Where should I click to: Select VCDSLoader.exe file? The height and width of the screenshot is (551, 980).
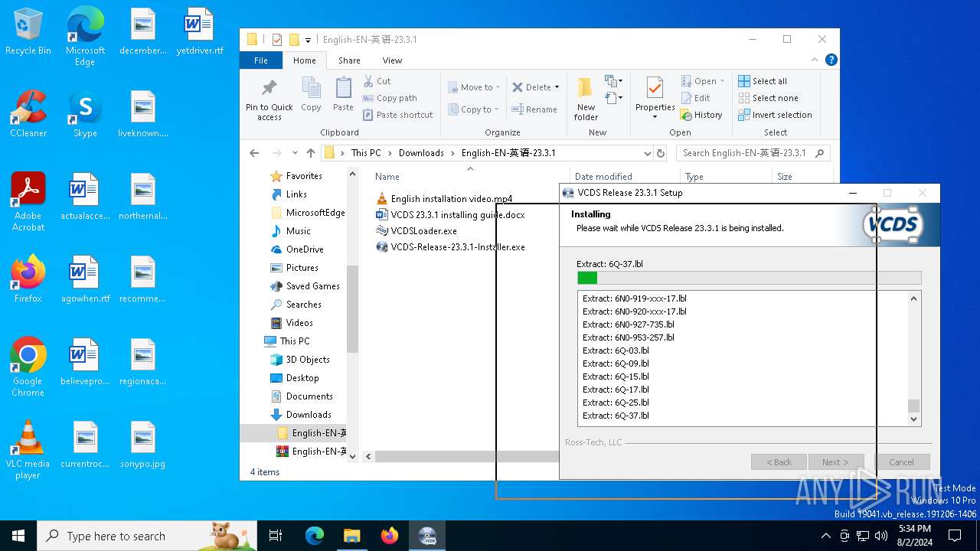tap(416, 230)
